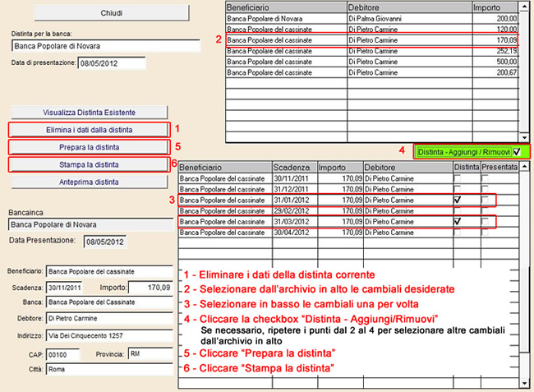Viewport: 534px width, 392px height.
Task: Select bottom row with scadenza 30/04/2012
Action: 348,233
